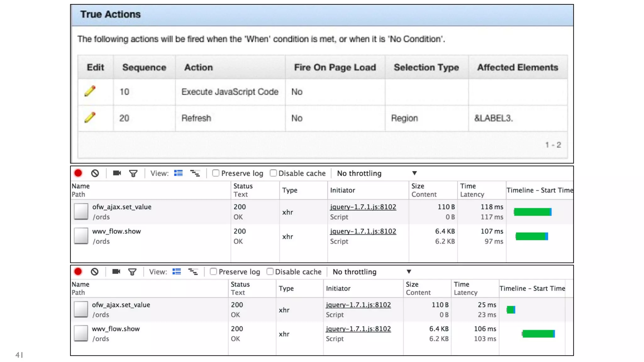Enable Preserve log in upper network panel
This screenshot has width=644, height=362.
(x=216, y=173)
